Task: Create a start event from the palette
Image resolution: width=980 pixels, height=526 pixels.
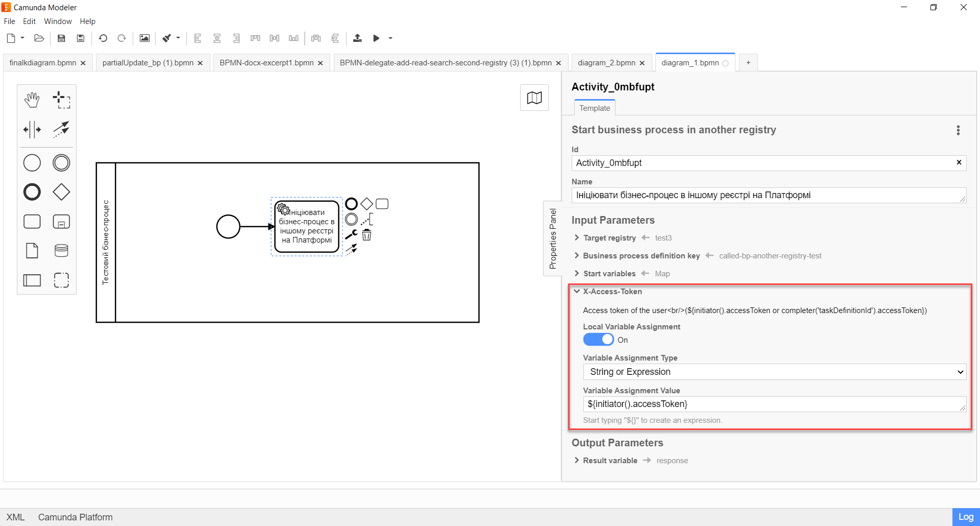Action: point(32,163)
